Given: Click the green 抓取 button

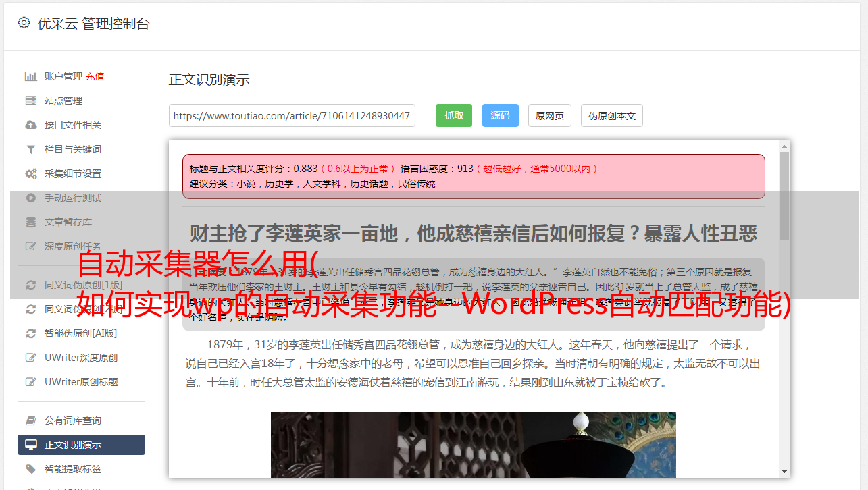Looking at the screenshot, I should [x=454, y=115].
